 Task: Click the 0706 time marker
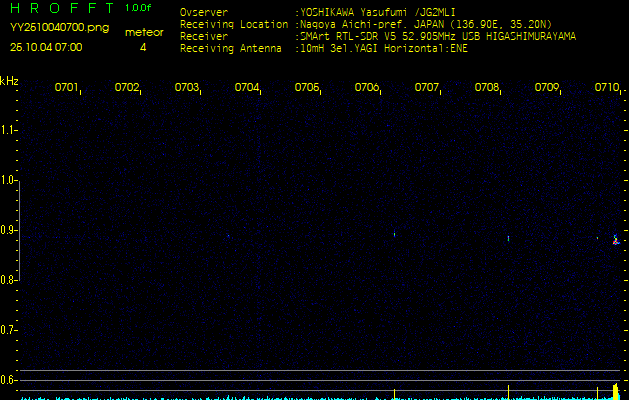367,87
